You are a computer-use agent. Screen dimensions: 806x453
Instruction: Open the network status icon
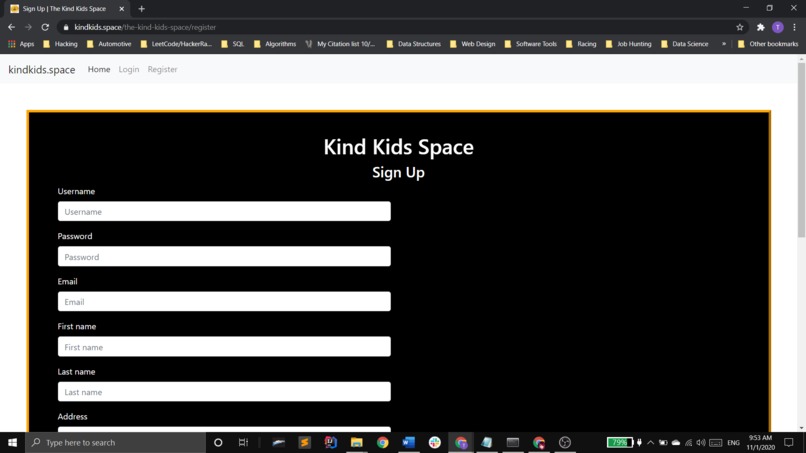click(x=688, y=442)
